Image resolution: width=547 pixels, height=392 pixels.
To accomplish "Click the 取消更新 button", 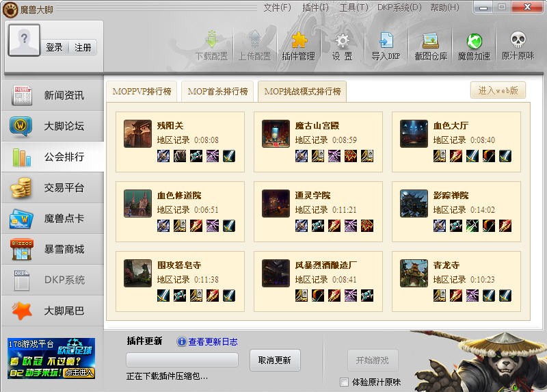I will (x=274, y=360).
